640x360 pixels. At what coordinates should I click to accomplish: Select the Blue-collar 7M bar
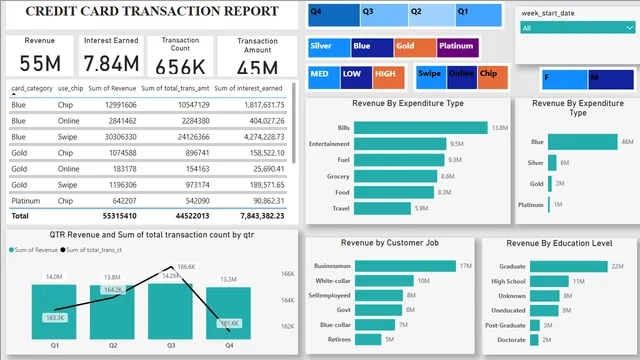(x=375, y=324)
